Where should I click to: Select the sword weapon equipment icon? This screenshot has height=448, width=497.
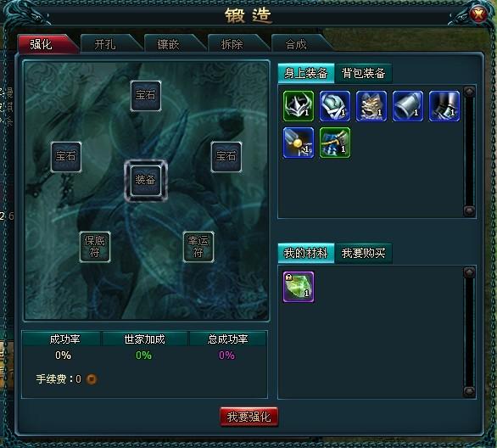click(x=299, y=143)
